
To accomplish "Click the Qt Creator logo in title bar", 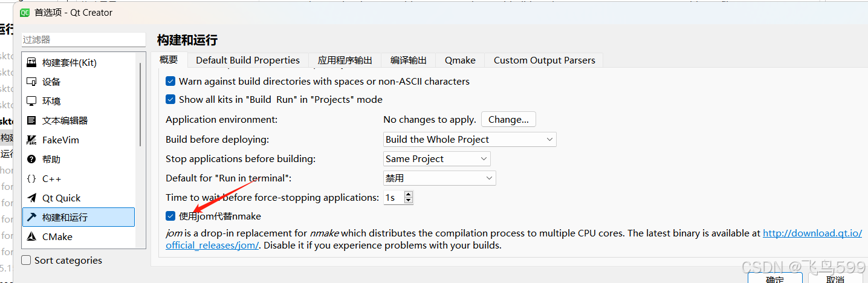I will (x=25, y=12).
